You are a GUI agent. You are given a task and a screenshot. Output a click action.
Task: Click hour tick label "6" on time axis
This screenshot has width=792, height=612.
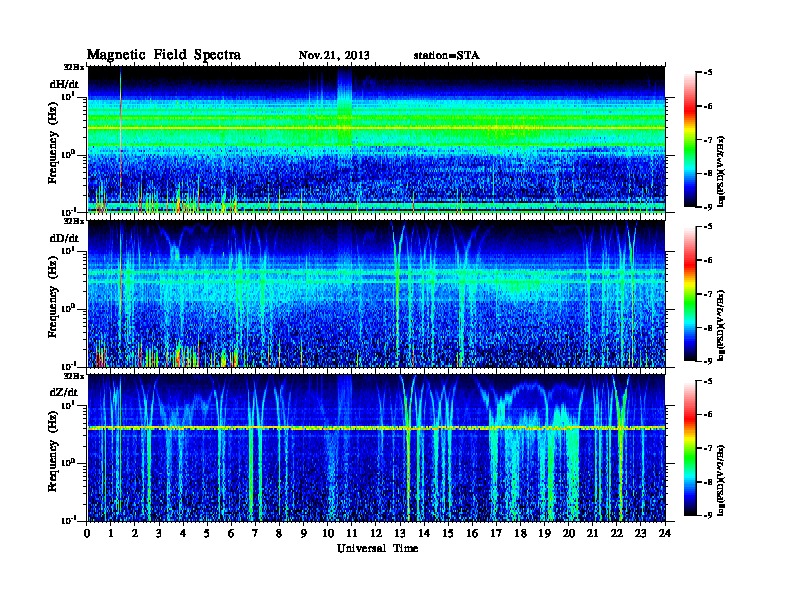[x=231, y=534]
